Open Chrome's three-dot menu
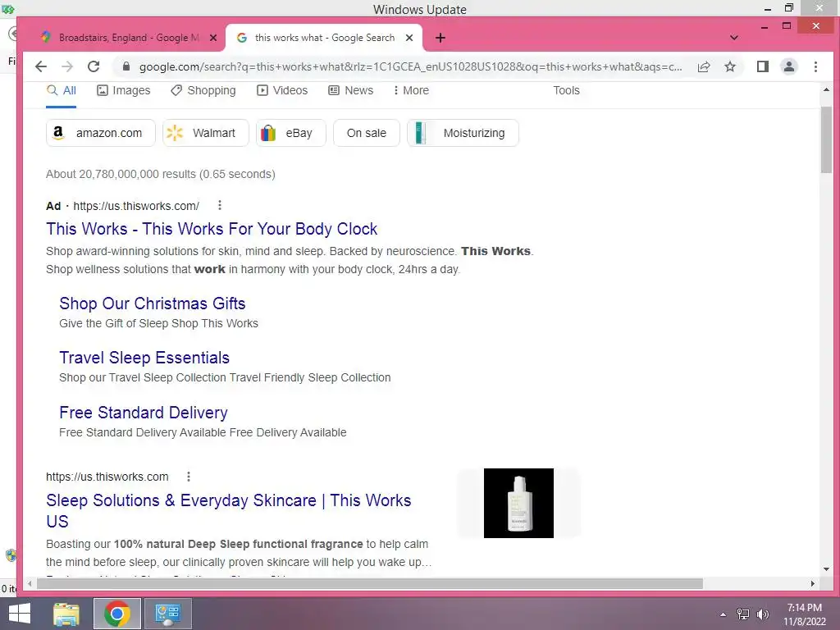Image resolution: width=840 pixels, height=630 pixels. 815,66
